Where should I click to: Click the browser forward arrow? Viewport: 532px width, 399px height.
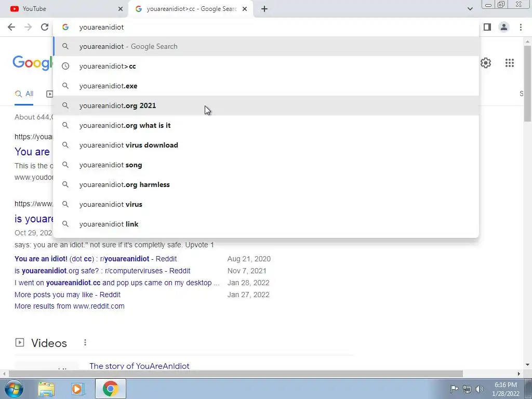28,27
